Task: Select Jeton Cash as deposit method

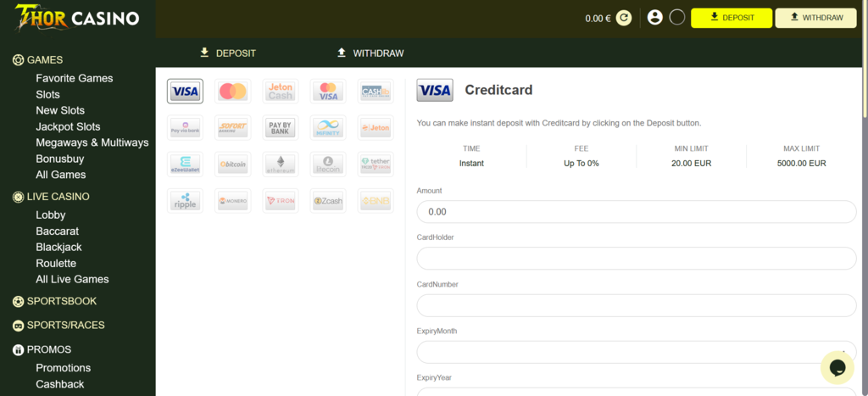Action: pyautogui.click(x=280, y=92)
